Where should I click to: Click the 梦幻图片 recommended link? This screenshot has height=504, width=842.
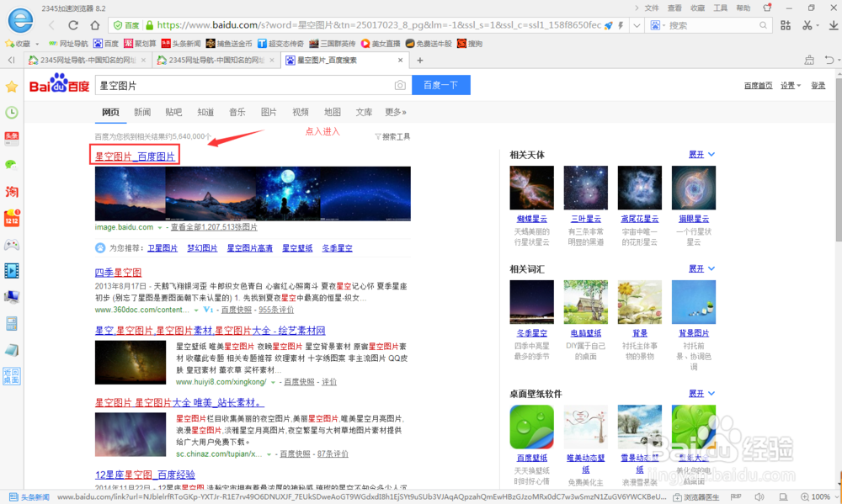pos(202,248)
